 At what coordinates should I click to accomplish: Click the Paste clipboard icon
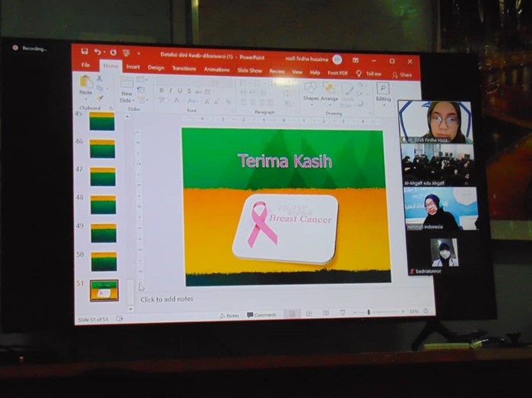pyautogui.click(x=86, y=82)
